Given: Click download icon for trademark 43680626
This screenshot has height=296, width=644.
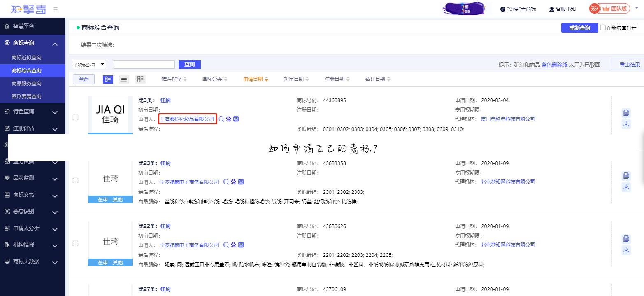Looking at the screenshot, I should pyautogui.click(x=626, y=250).
